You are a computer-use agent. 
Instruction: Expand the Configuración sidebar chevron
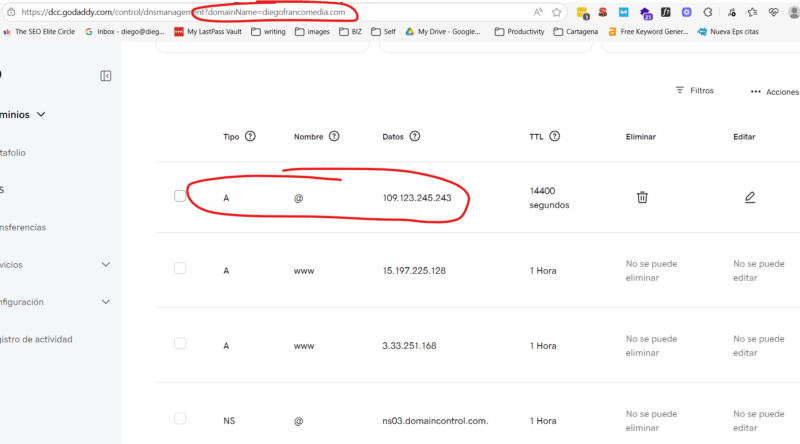(106, 302)
